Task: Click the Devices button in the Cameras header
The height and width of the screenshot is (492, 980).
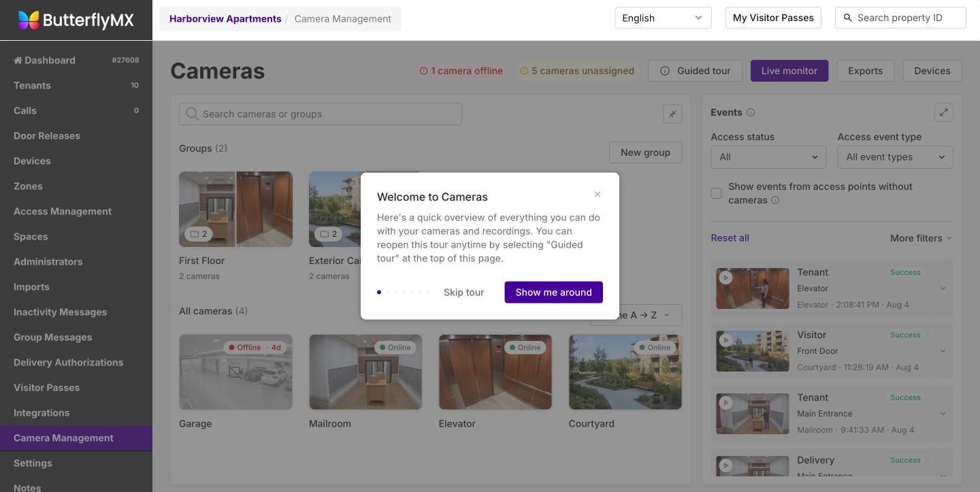Action: 932,71
